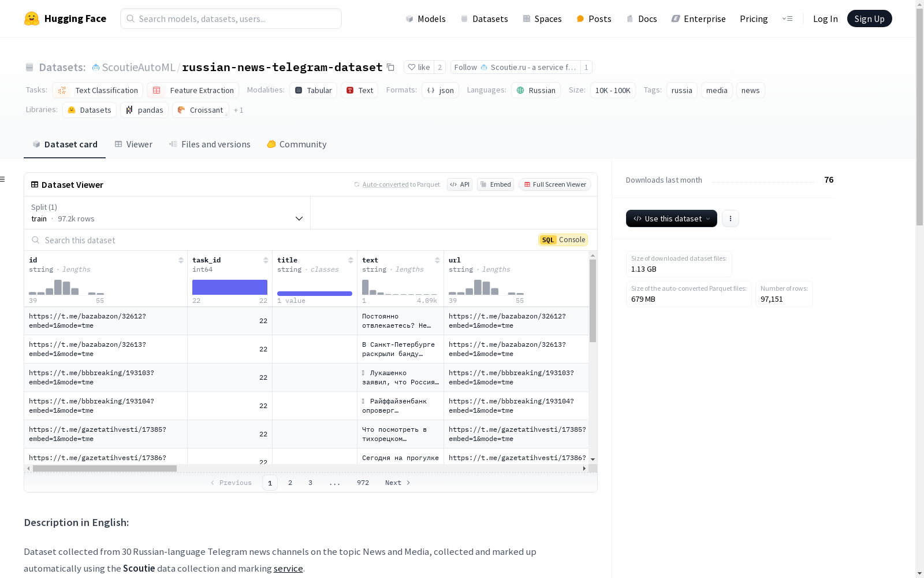The height and width of the screenshot is (578, 924).
Task: Switch to the Viewer tab
Action: tap(133, 144)
